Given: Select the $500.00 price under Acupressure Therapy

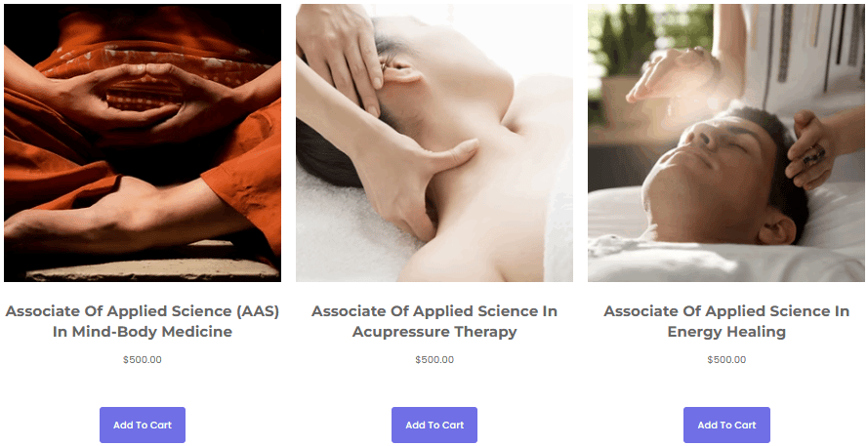Looking at the screenshot, I should tap(434, 360).
